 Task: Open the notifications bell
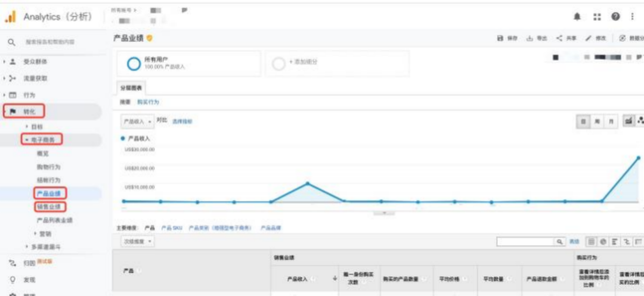[577, 17]
